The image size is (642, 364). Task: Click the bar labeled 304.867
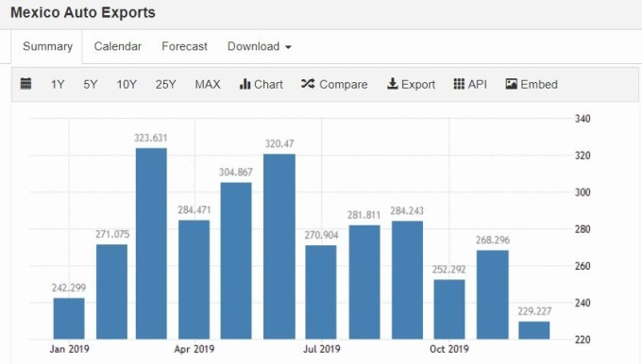(236, 261)
